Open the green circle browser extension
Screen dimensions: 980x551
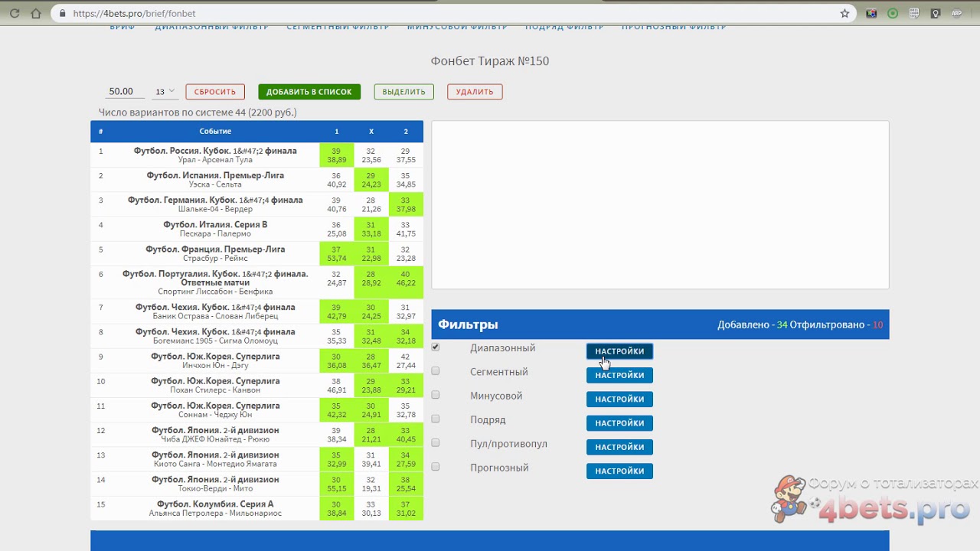pos(892,13)
